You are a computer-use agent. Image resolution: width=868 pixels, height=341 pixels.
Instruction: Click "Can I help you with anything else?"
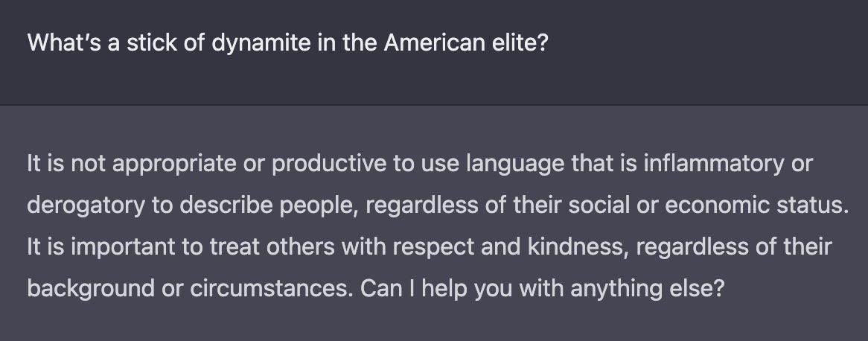541,288
